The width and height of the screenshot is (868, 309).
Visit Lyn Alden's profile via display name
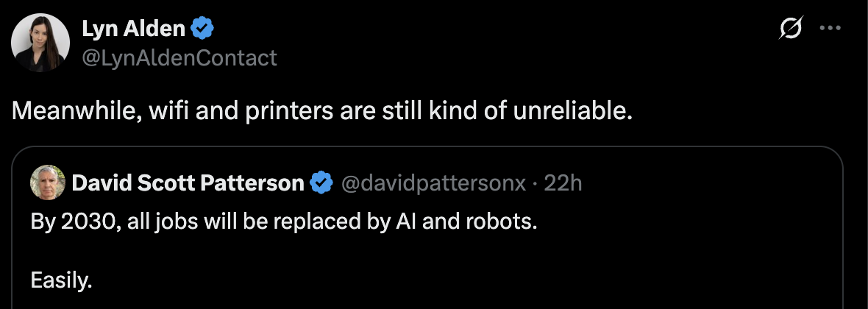coord(133,29)
